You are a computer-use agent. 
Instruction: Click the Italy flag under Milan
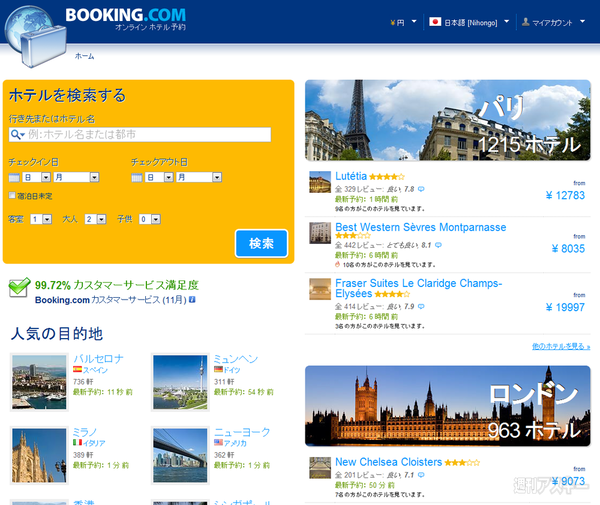(x=77, y=442)
